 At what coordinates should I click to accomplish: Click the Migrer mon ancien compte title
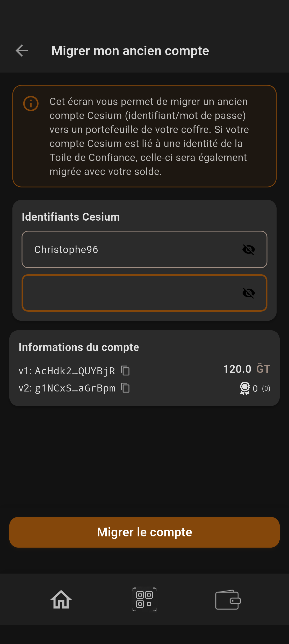130,51
